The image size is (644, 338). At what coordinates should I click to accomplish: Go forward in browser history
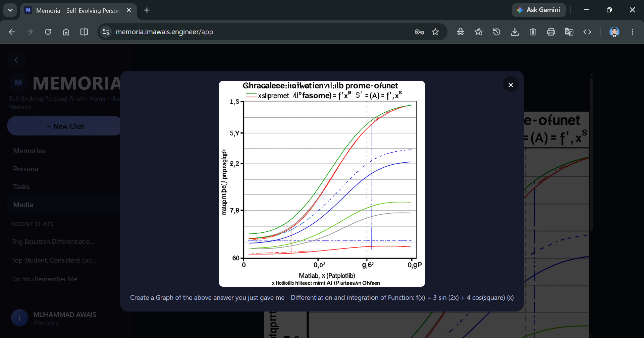point(30,32)
